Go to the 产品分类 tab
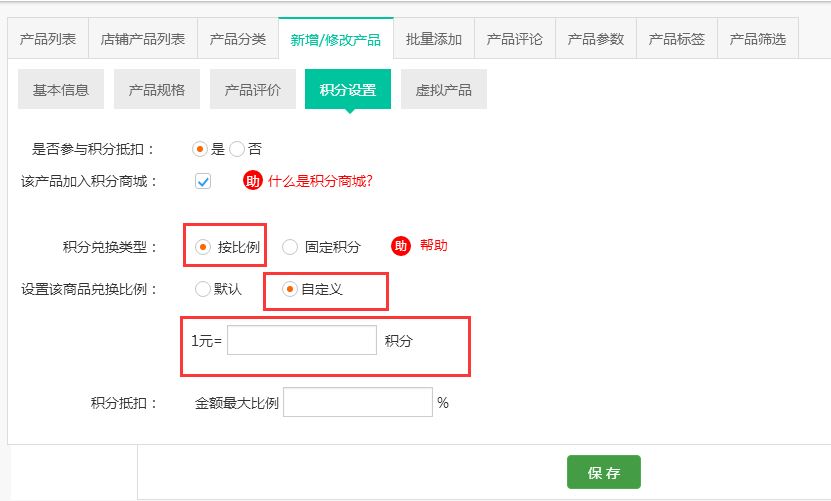831x501 pixels. pos(238,40)
